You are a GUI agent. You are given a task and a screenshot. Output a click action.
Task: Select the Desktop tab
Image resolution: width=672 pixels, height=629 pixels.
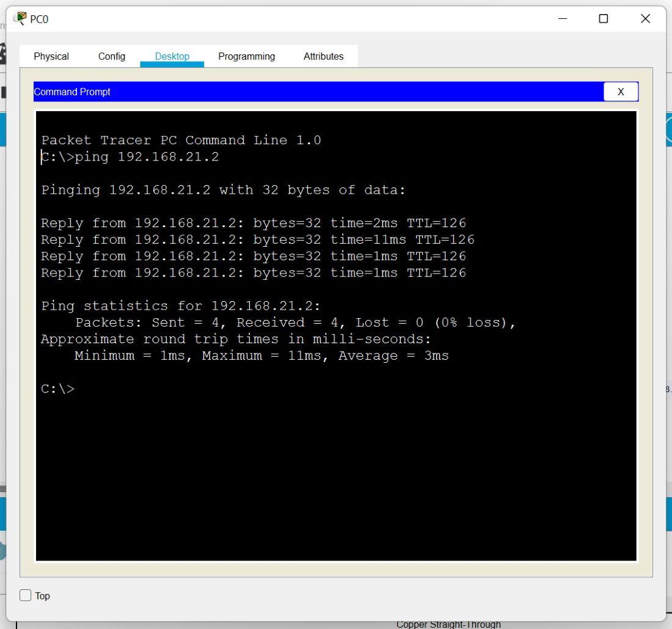pyautogui.click(x=172, y=56)
